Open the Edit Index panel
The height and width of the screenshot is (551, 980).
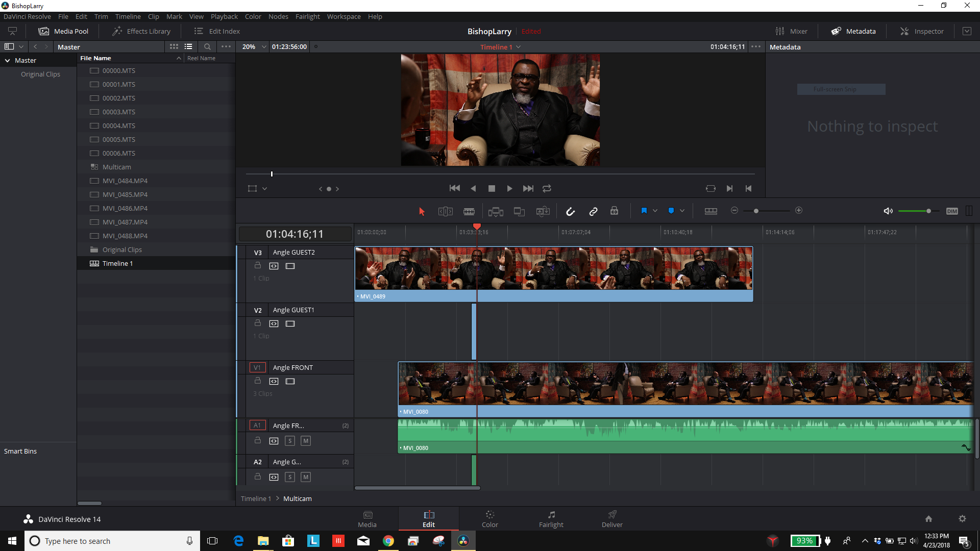tap(217, 31)
